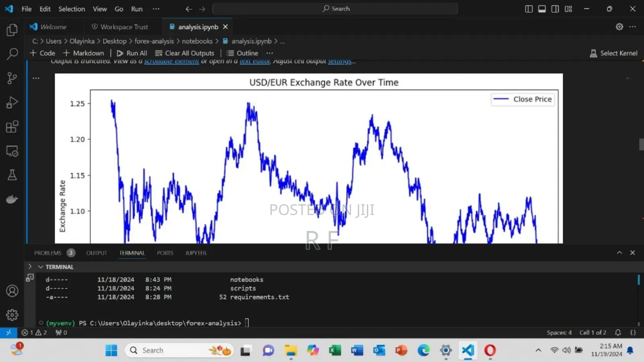Image resolution: width=644 pixels, height=362 pixels.
Task: Open the Extensions view
Action: (x=12, y=127)
